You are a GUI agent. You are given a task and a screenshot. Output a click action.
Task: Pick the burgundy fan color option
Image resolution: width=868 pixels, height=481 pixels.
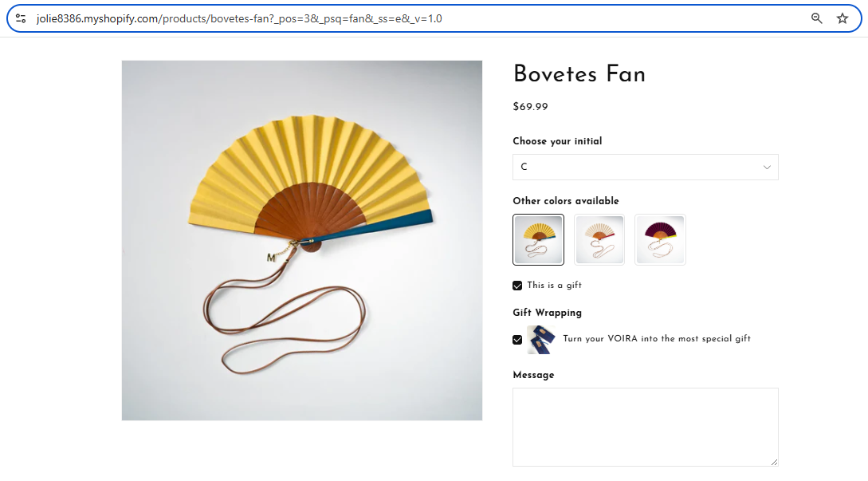click(660, 239)
